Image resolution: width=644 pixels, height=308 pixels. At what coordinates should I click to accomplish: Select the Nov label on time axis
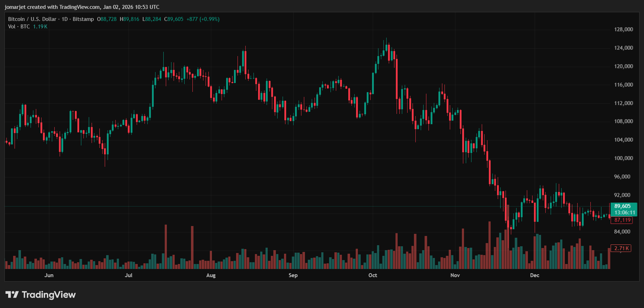[x=455, y=275]
